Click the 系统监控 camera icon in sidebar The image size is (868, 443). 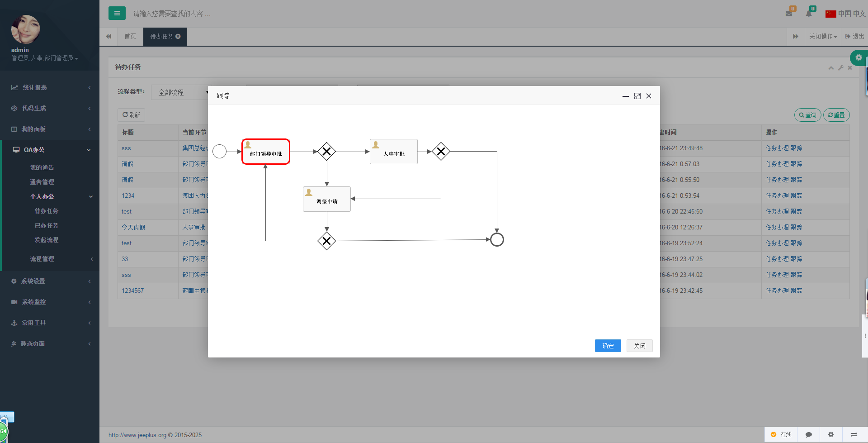[14, 302]
